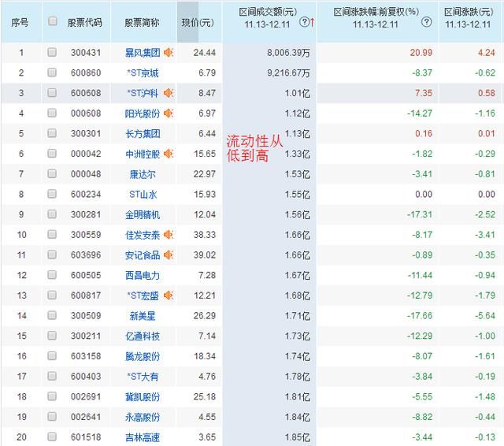This screenshot has height=446, width=504.
Task: Check the box for stock 600234
Action: pyautogui.click(x=52, y=194)
